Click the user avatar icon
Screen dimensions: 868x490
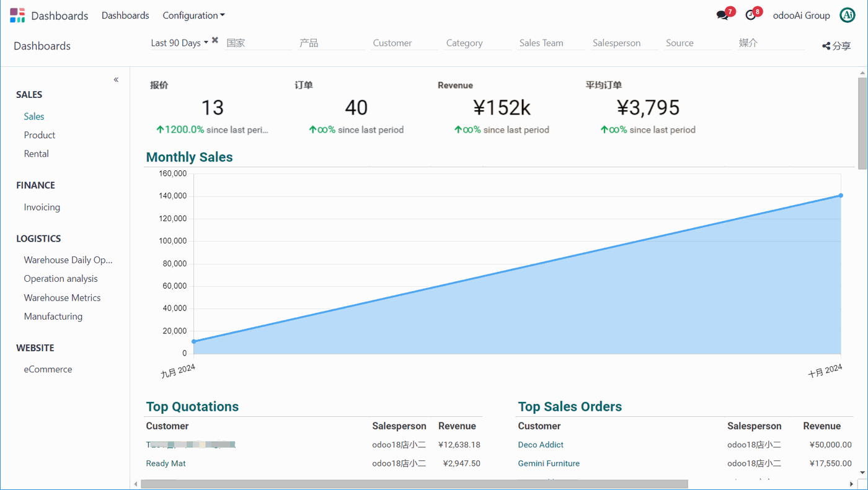coord(847,15)
